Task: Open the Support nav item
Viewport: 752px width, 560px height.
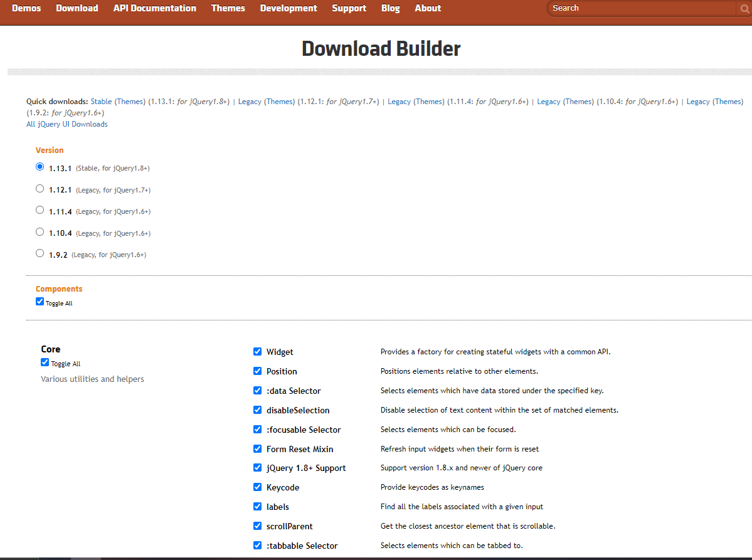Action: pyautogui.click(x=349, y=8)
